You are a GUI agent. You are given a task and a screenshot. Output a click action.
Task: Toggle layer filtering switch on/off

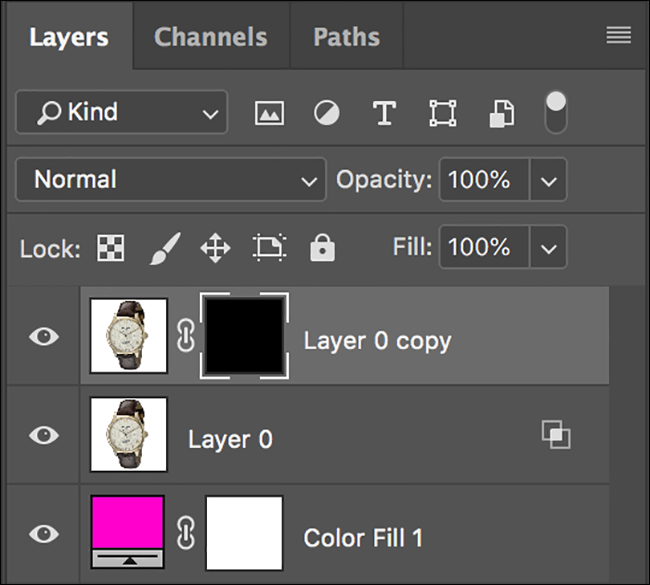coord(555,112)
